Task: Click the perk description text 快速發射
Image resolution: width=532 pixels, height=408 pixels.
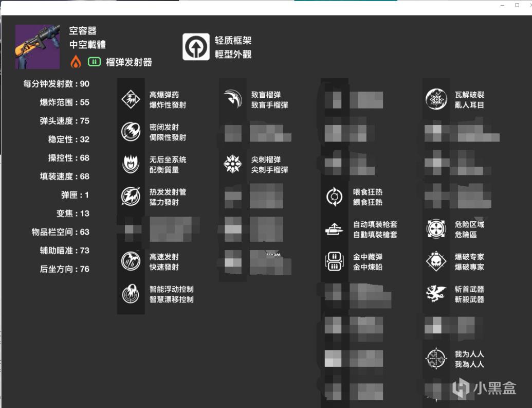Action: point(164,267)
